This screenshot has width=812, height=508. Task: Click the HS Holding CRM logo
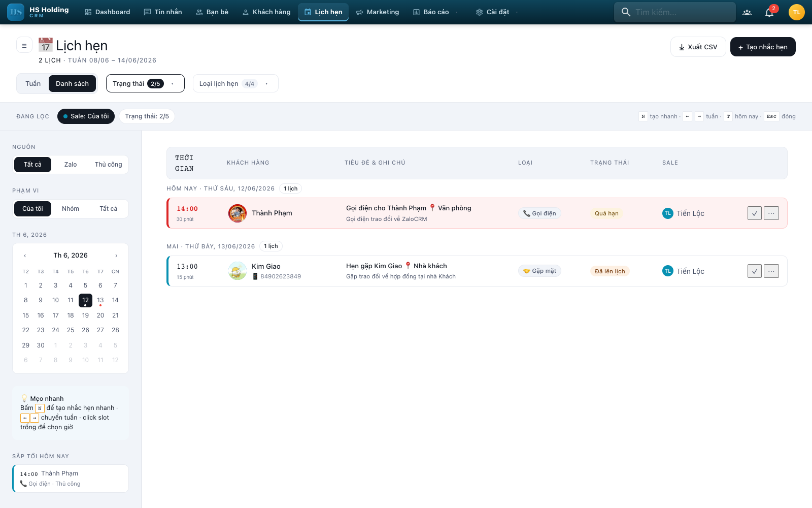(39, 12)
